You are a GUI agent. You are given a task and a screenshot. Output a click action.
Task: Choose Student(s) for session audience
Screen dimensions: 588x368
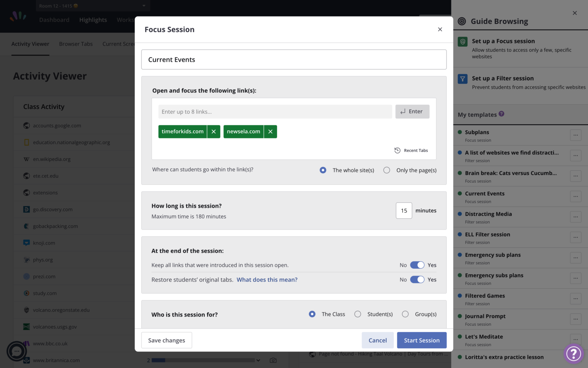coord(358,314)
